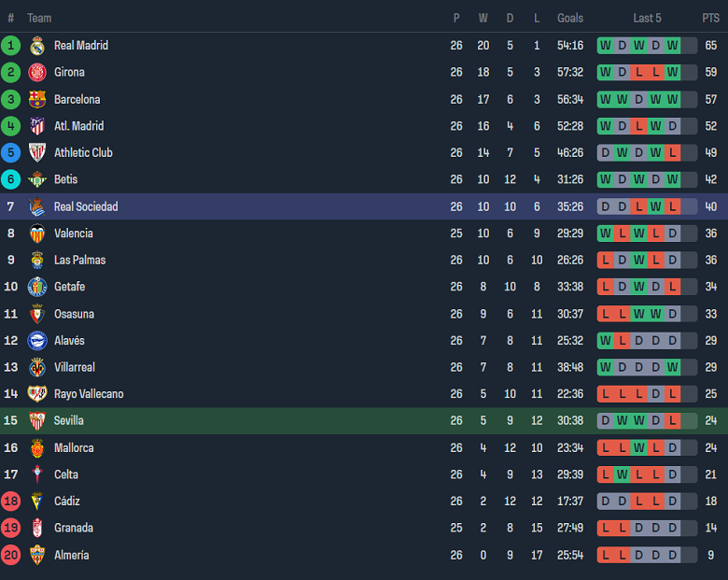Viewport: 728px width, 580px height.
Task: Click the Valencia club crest
Action: pos(37,233)
